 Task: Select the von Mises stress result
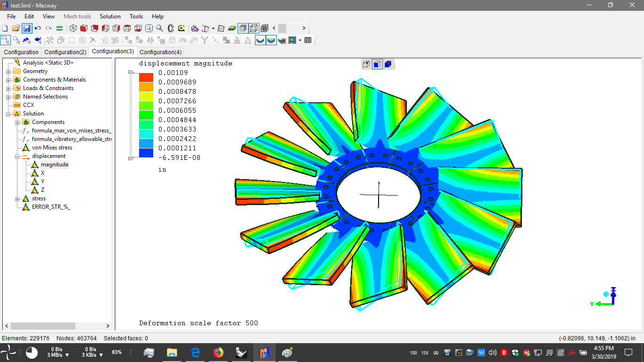(x=52, y=148)
